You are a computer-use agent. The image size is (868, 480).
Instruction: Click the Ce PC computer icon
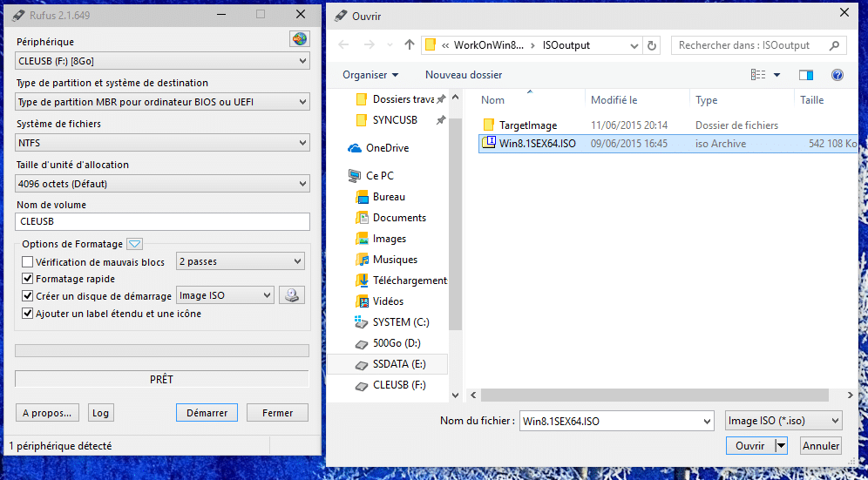click(355, 175)
